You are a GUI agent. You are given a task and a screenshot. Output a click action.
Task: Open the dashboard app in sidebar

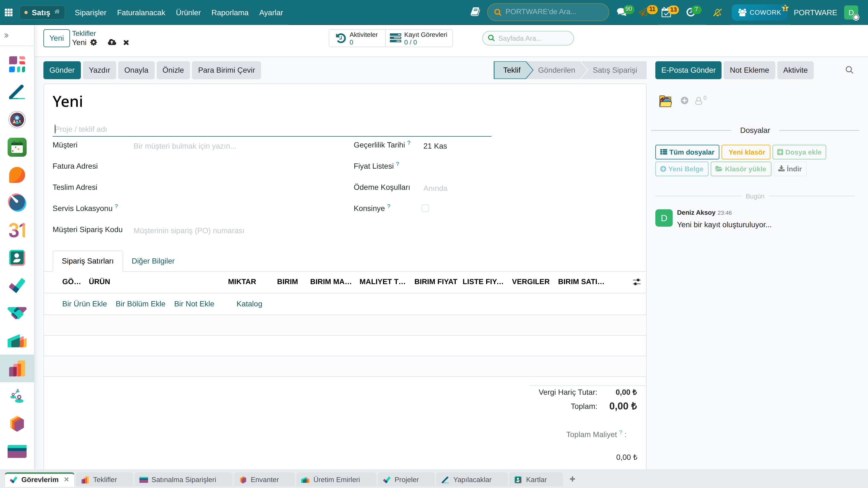pyautogui.click(x=17, y=64)
